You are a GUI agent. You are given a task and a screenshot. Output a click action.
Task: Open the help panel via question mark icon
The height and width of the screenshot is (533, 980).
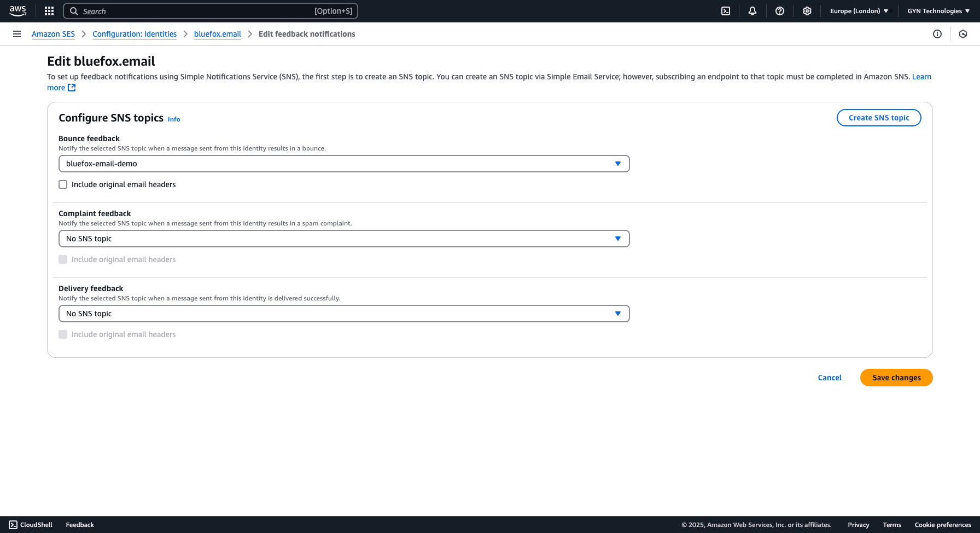780,11
